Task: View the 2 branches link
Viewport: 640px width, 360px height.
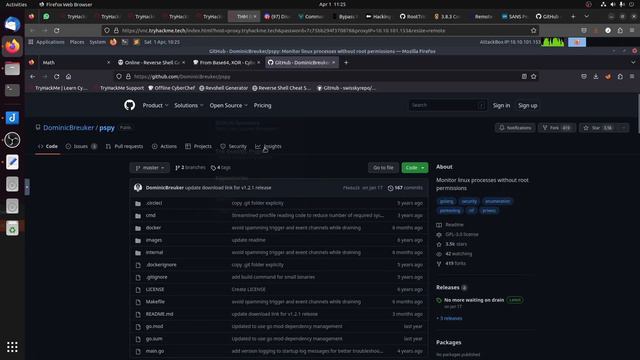Action: [x=190, y=168]
